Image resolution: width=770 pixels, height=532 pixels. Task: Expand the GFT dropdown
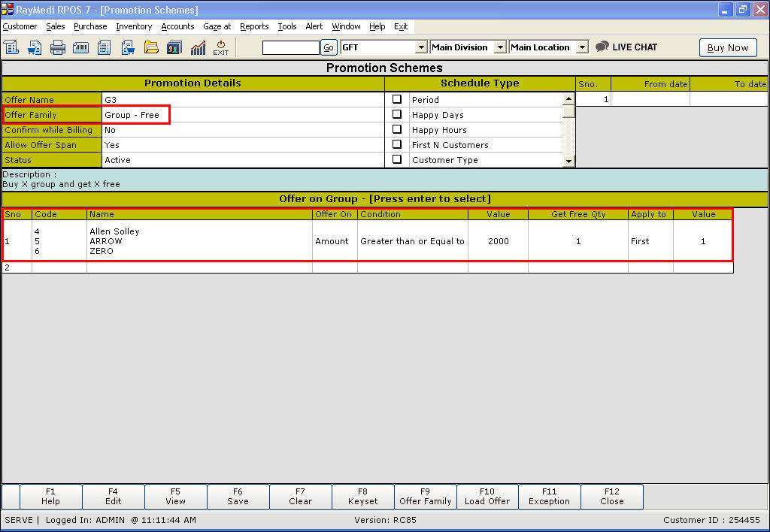421,47
